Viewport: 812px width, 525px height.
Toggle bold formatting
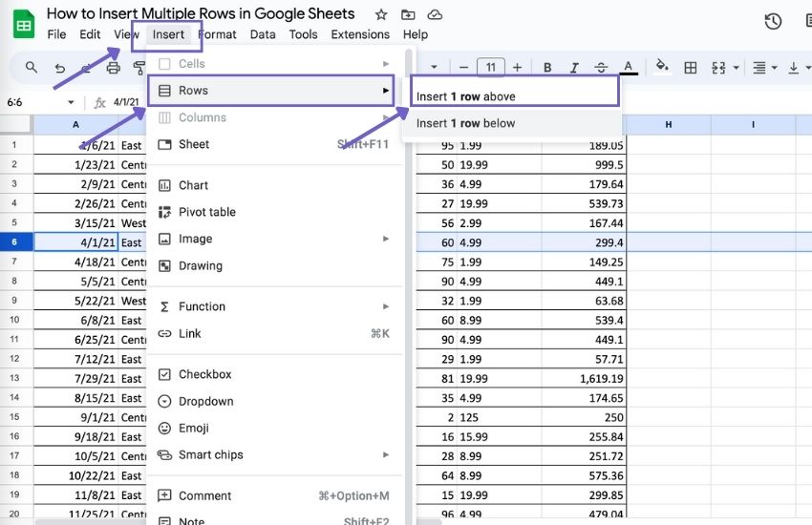coord(546,68)
